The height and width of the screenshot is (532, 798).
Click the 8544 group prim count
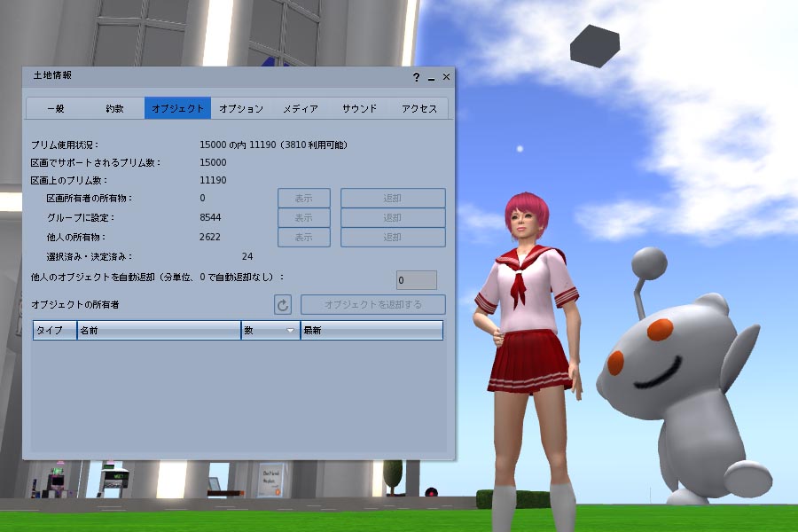(210, 217)
